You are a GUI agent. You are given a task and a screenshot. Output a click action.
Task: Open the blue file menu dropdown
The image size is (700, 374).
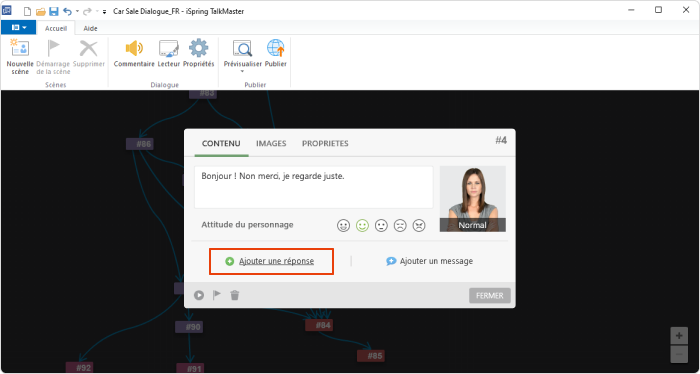click(x=19, y=28)
